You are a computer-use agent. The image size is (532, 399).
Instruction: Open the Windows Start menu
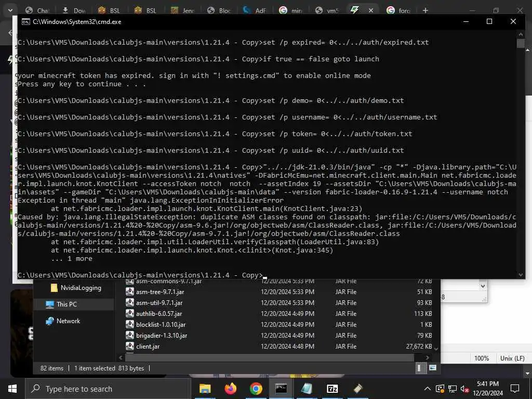12,389
